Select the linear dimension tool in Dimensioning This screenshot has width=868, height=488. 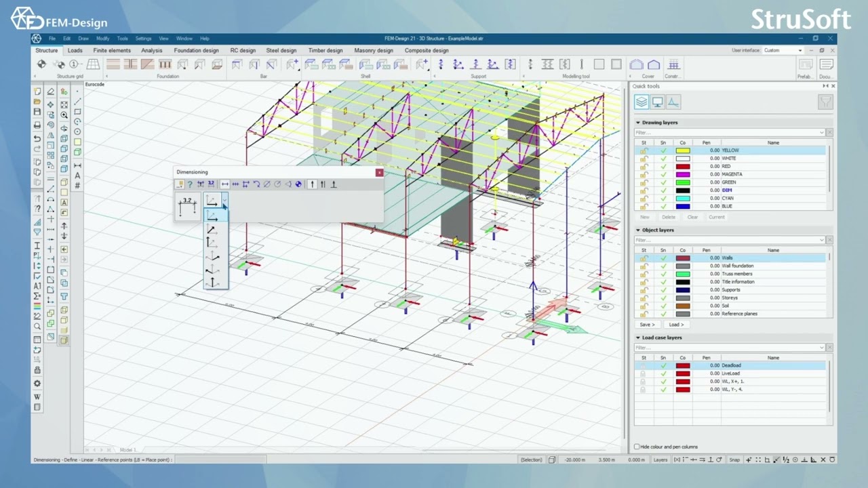(225, 184)
